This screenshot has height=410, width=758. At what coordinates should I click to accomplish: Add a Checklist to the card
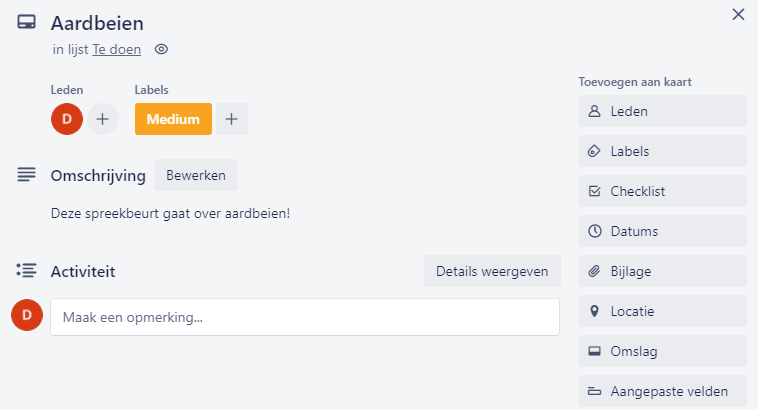[x=663, y=191]
